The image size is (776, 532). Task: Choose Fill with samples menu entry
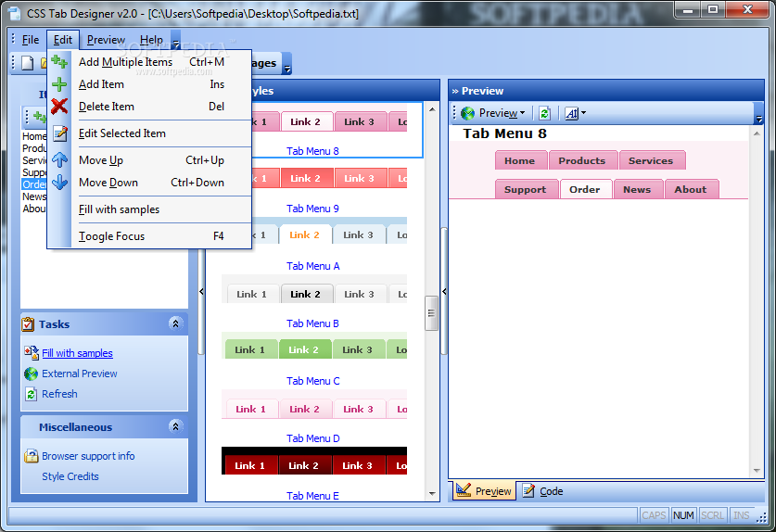(149, 209)
